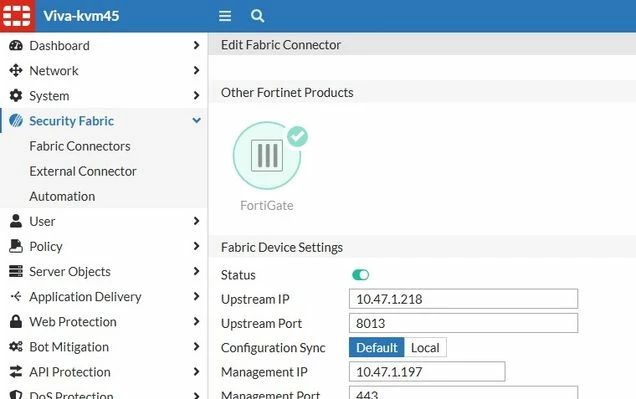The image size is (636, 399).
Task: Expand the Policy menu chevron
Action: pyautogui.click(x=196, y=246)
